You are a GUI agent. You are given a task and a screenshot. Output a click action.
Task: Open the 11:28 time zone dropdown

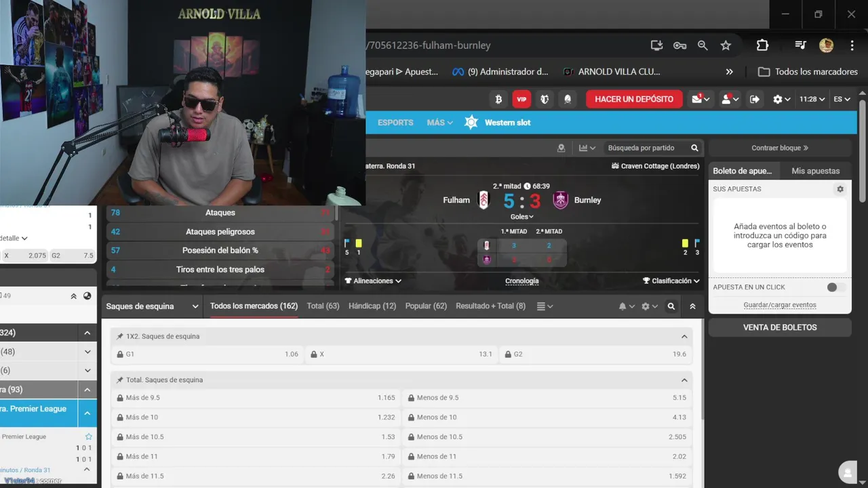coord(812,99)
